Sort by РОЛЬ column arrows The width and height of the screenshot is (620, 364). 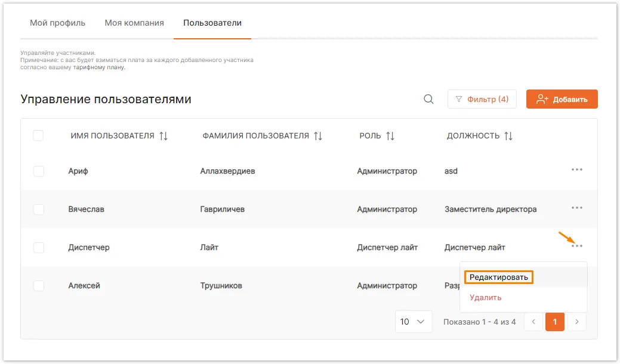(390, 136)
